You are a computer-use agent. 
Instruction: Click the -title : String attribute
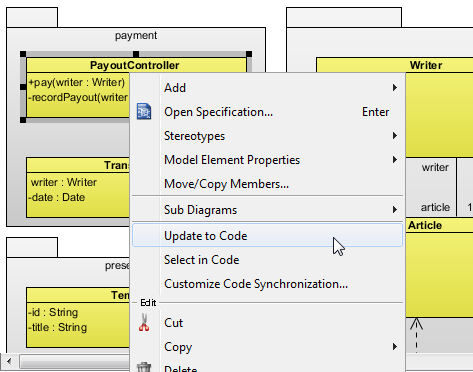click(58, 327)
